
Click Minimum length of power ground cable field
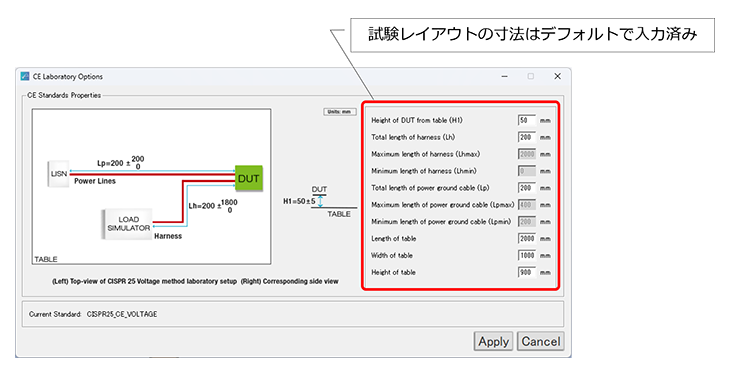pos(527,222)
